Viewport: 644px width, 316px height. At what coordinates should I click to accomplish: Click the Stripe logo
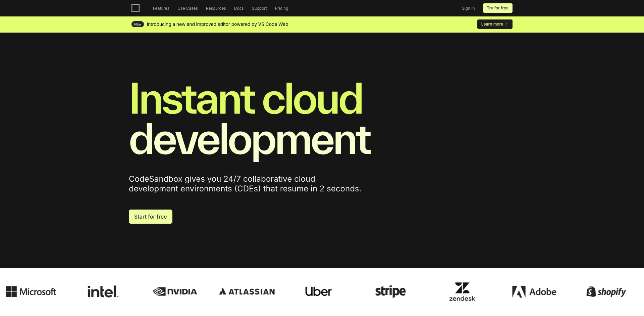[x=390, y=291]
